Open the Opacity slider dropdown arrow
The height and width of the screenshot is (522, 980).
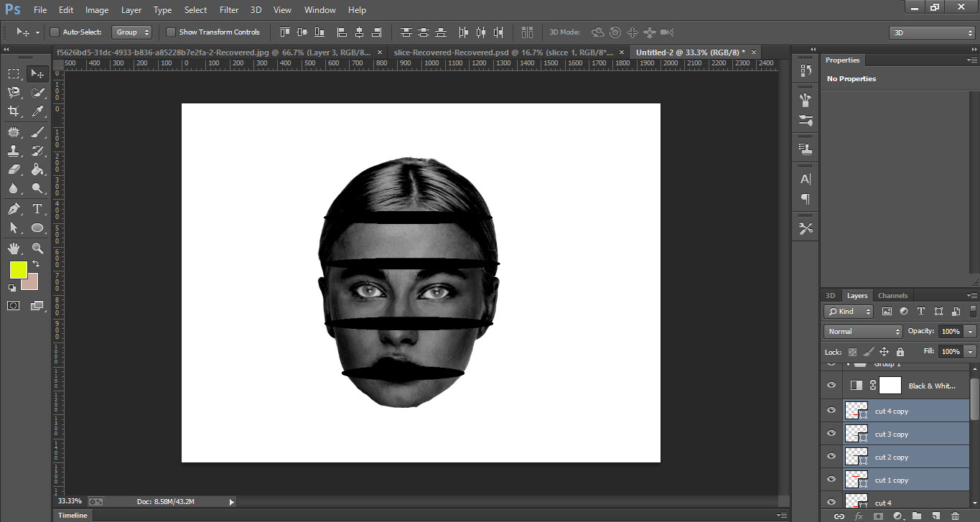(971, 332)
